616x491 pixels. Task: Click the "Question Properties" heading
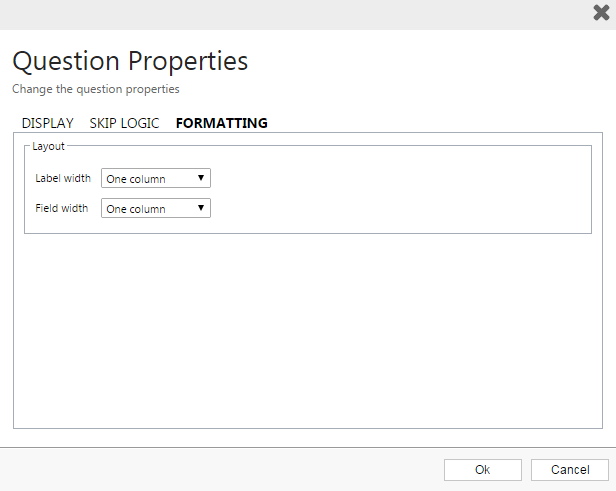130,61
